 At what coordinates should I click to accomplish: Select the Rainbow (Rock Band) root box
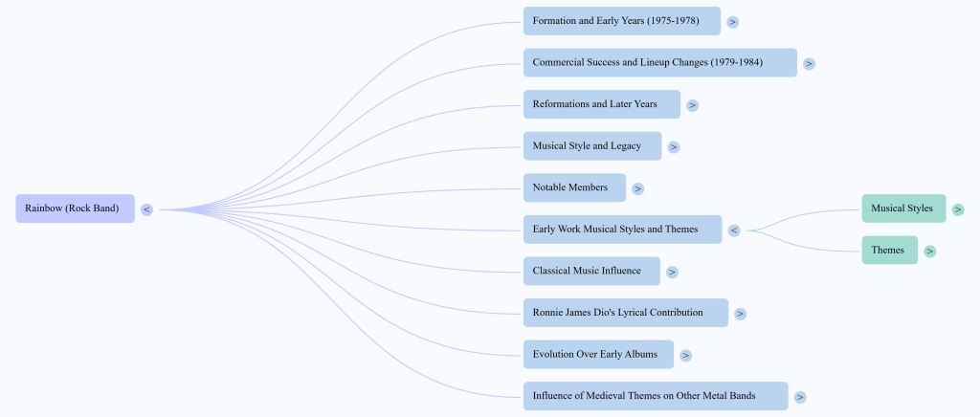[x=75, y=208]
